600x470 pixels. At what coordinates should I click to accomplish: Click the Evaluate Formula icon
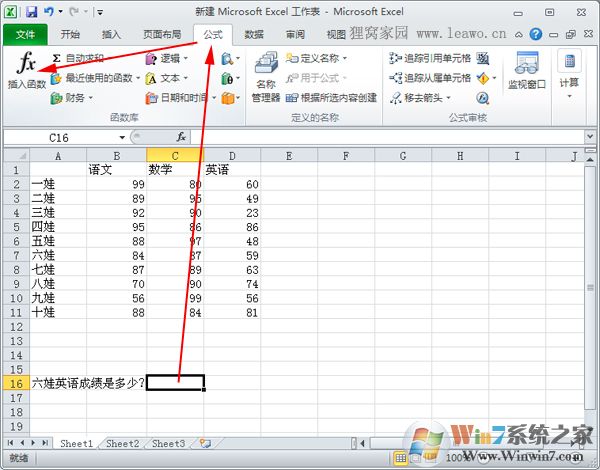click(483, 98)
